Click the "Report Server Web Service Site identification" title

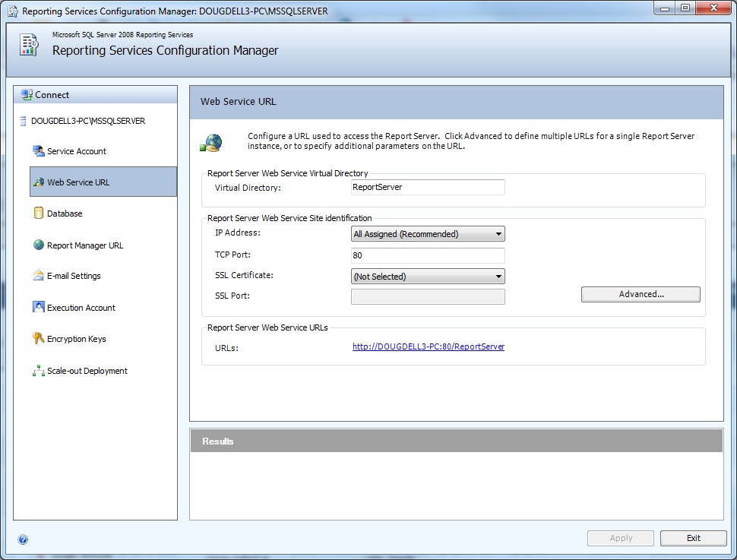click(x=289, y=218)
